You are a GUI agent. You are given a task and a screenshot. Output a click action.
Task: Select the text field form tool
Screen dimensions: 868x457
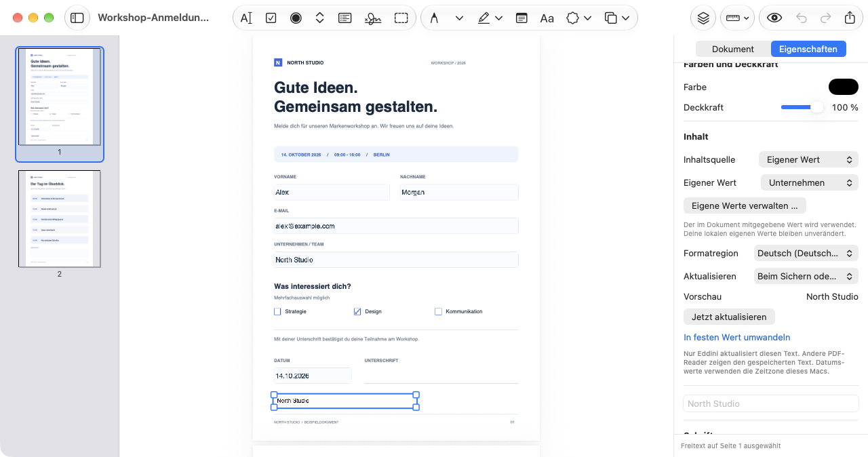(x=246, y=18)
